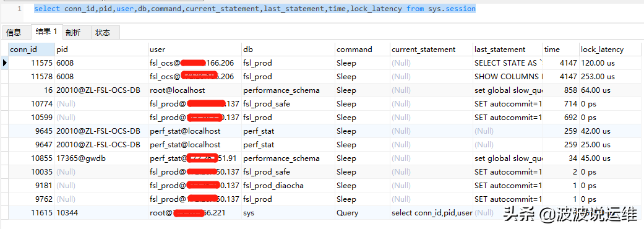Click db cell sys
644x229 pixels.
tap(288, 212)
